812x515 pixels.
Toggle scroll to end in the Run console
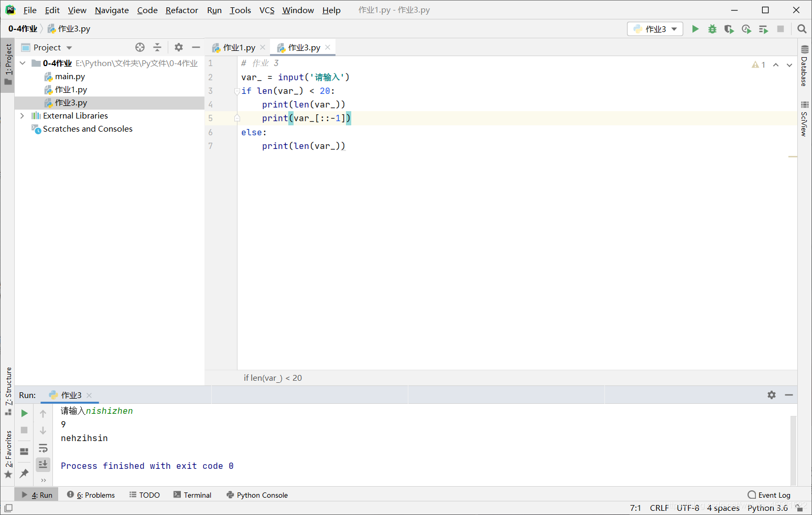click(x=43, y=464)
